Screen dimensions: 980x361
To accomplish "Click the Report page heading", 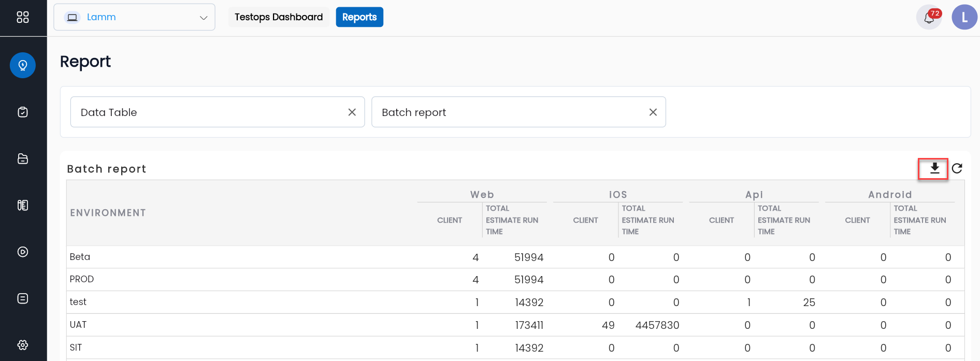I will [85, 62].
